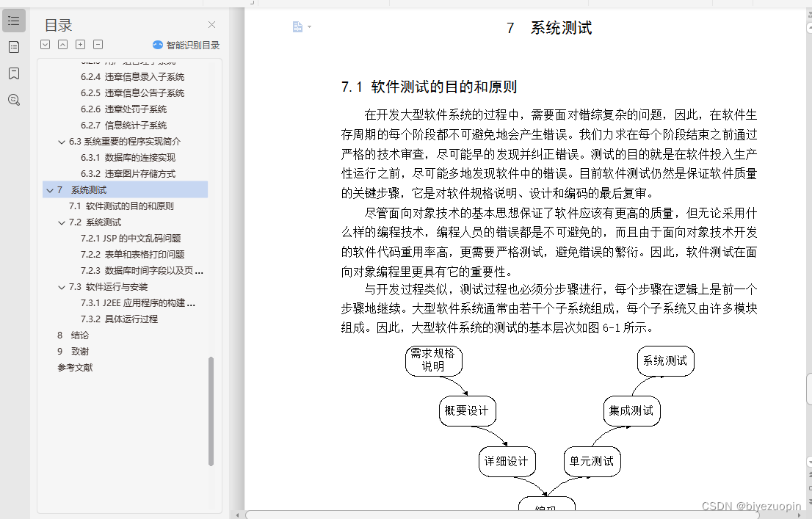Click the 单元测试 diagram box
The height and width of the screenshot is (519, 812).
592,461
